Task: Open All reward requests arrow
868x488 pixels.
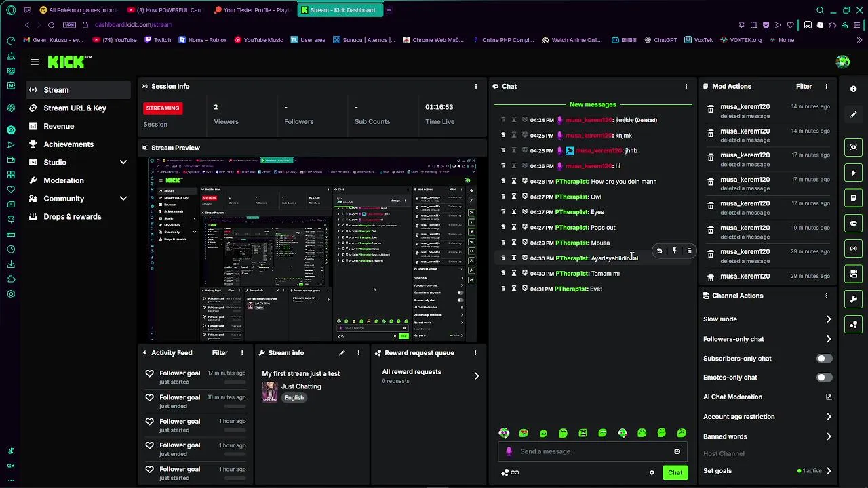Action: coord(476,376)
